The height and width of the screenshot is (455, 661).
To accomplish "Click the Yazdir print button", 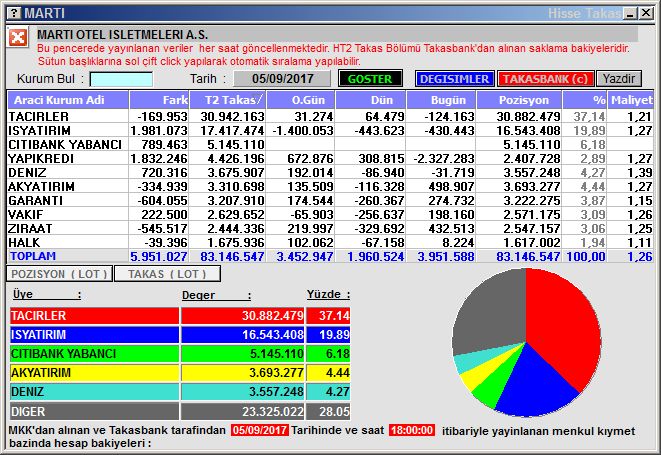I will [619, 79].
